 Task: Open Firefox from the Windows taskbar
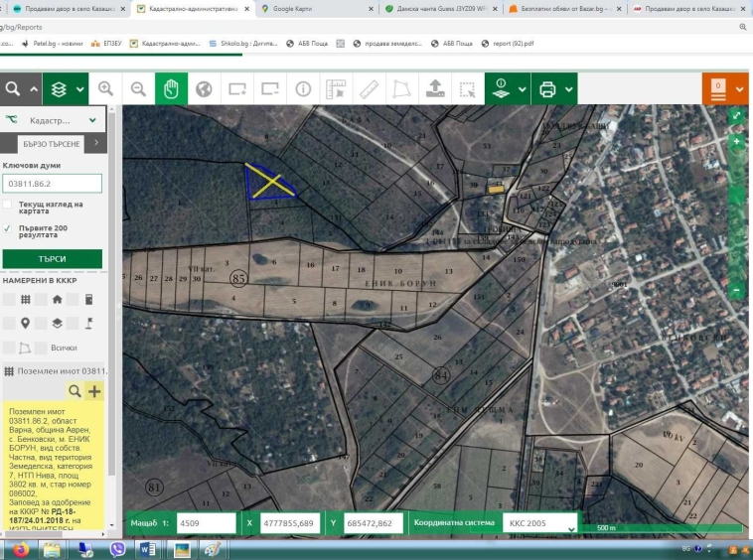point(22,549)
